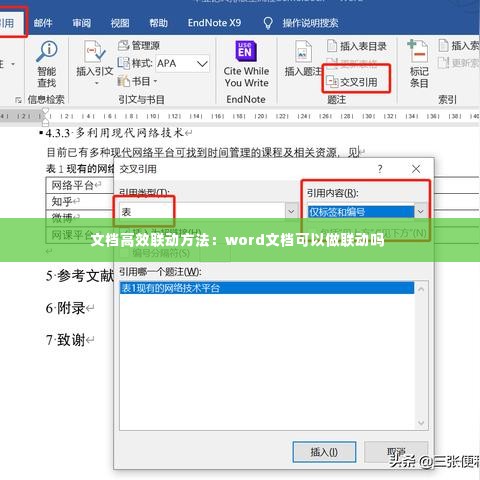480x480 pixels.
Task: Click heading 6 附录
Action: [x=66, y=308]
